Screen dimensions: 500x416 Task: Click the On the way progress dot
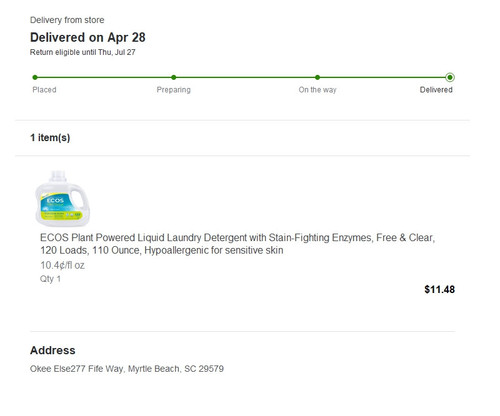point(317,77)
